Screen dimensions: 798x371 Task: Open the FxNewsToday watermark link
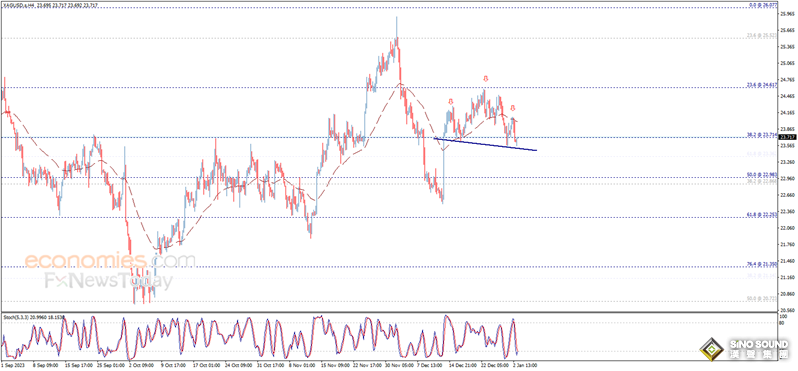108,281
